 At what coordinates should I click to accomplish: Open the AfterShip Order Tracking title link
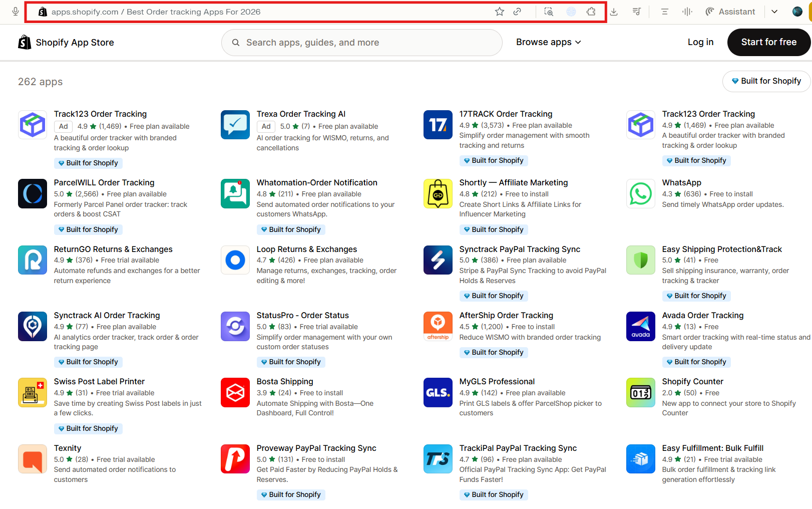[506, 316]
